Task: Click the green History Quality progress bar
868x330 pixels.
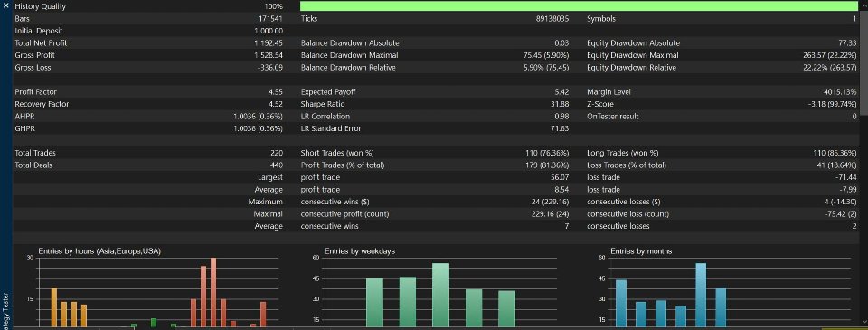Action: point(579,6)
